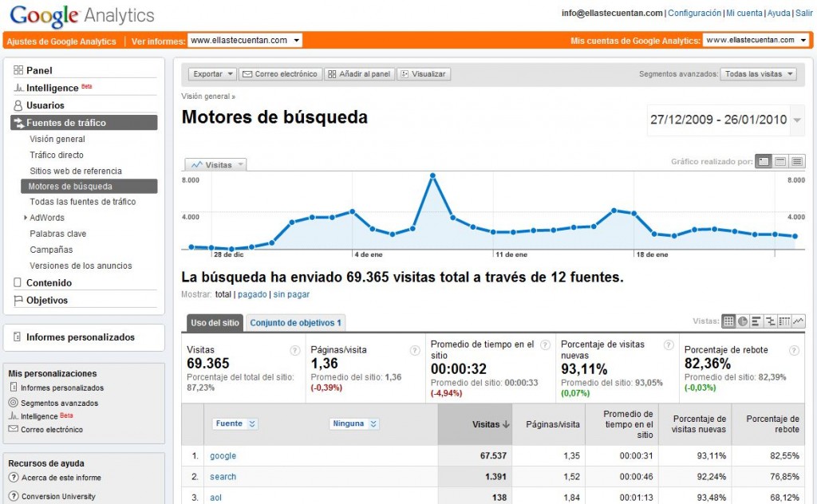Click the Google Analytics logo

click(x=82, y=16)
